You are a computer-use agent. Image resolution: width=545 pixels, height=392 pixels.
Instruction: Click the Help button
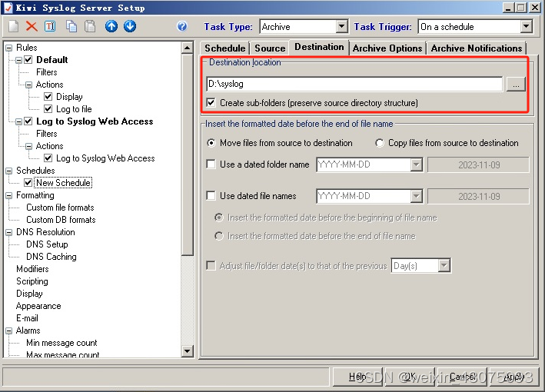coord(357,377)
